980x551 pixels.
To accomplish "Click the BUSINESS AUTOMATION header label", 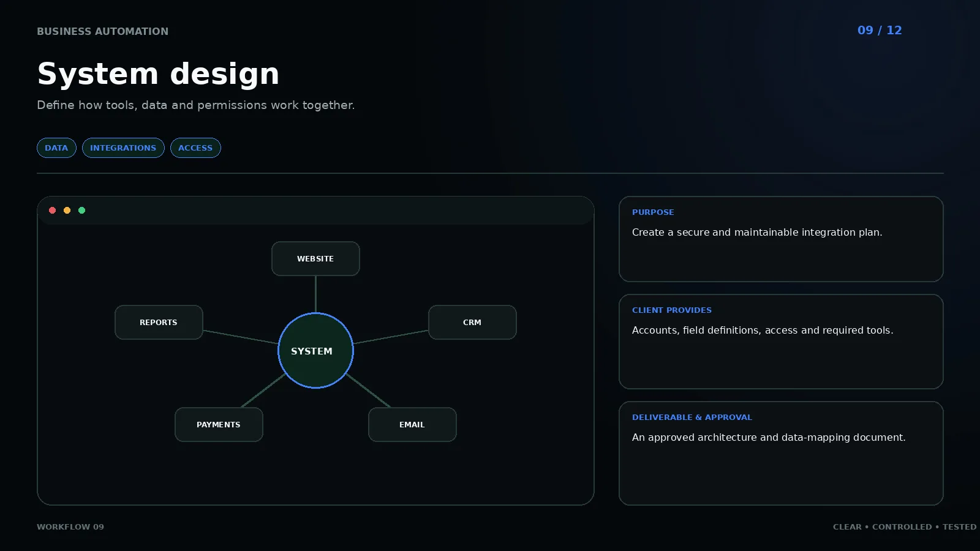I will (102, 31).
